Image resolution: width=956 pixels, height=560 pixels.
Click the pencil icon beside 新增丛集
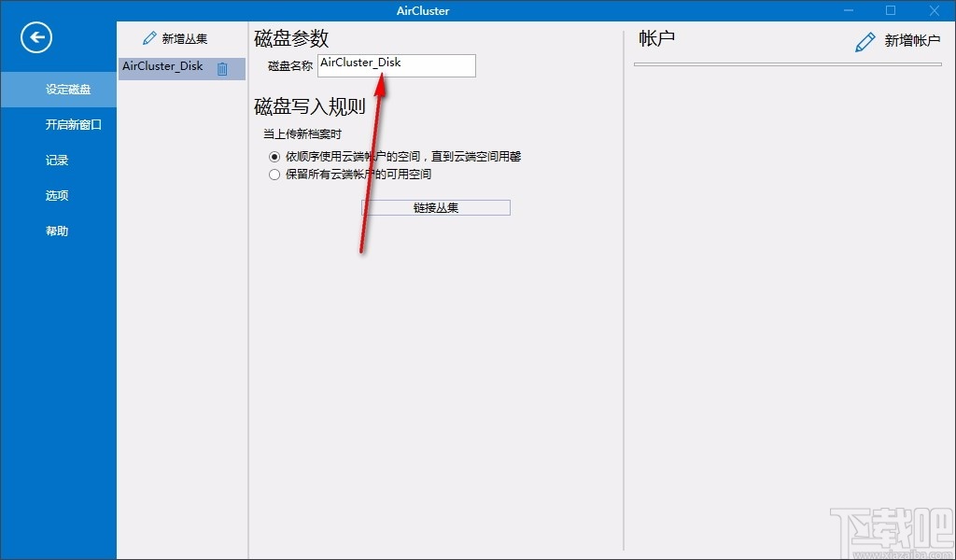(149, 37)
